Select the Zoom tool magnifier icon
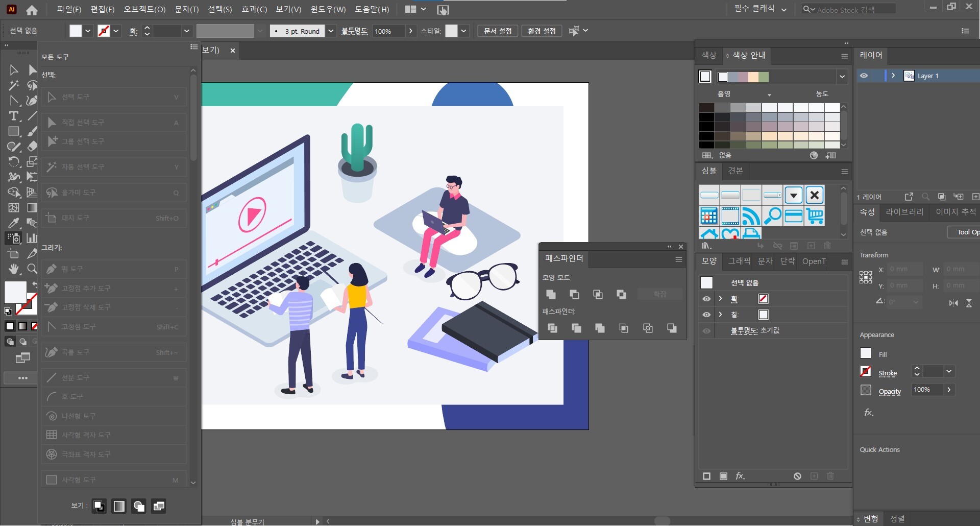 [x=32, y=269]
